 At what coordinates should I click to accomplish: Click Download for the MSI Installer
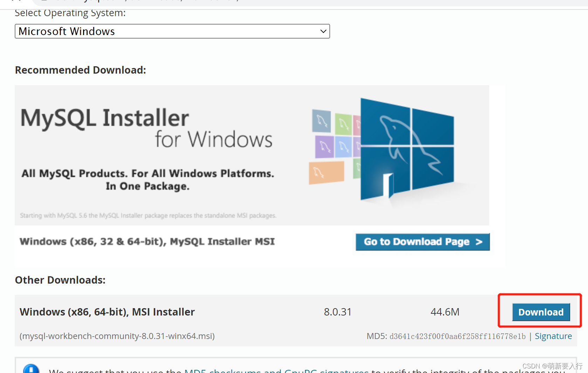541,312
